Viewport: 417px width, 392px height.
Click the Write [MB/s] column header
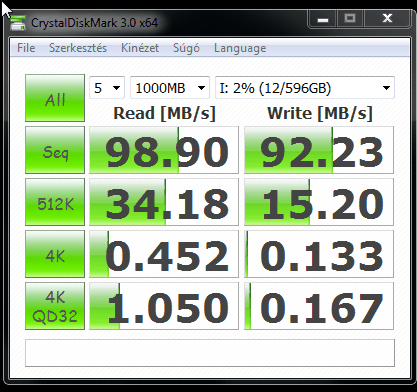coord(320,113)
